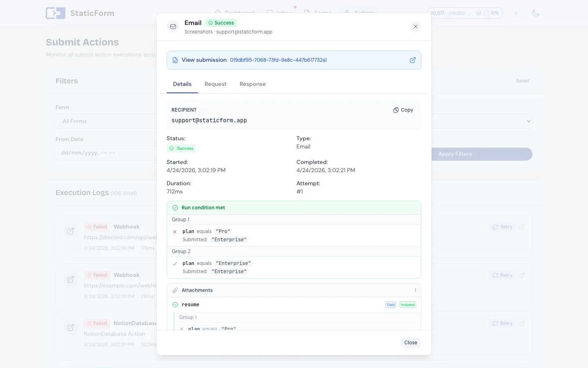The width and height of the screenshot is (588, 368).
Task: Click the Included tag on resume attachment
Action: coord(408,305)
